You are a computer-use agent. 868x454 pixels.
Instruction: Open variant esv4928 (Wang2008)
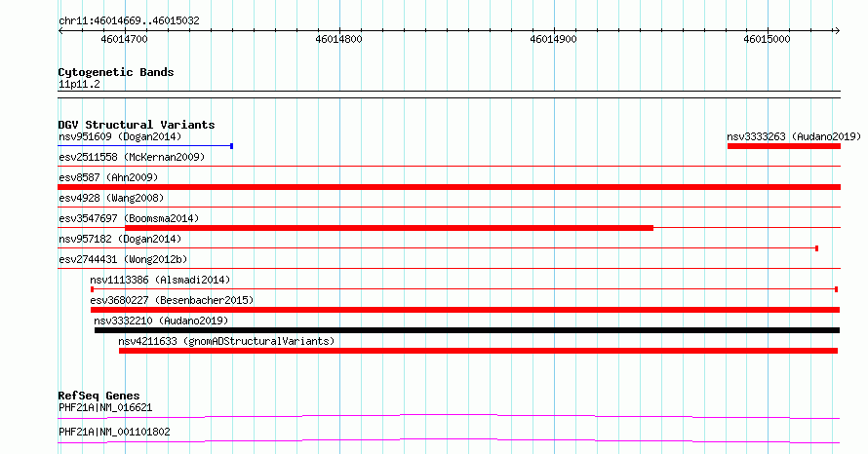pyautogui.click(x=111, y=198)
